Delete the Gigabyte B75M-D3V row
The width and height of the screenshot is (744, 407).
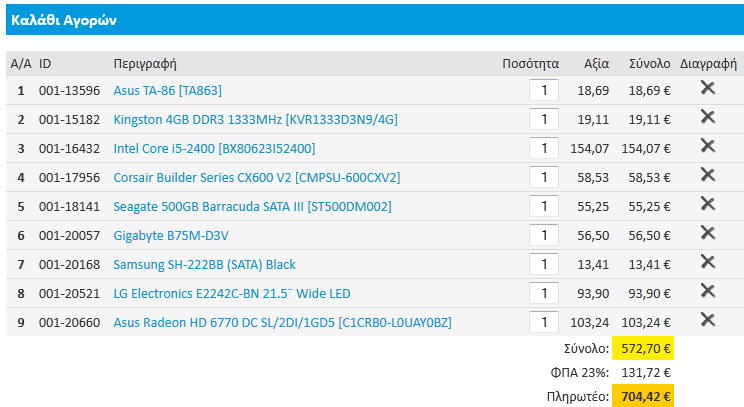[707, 232]
